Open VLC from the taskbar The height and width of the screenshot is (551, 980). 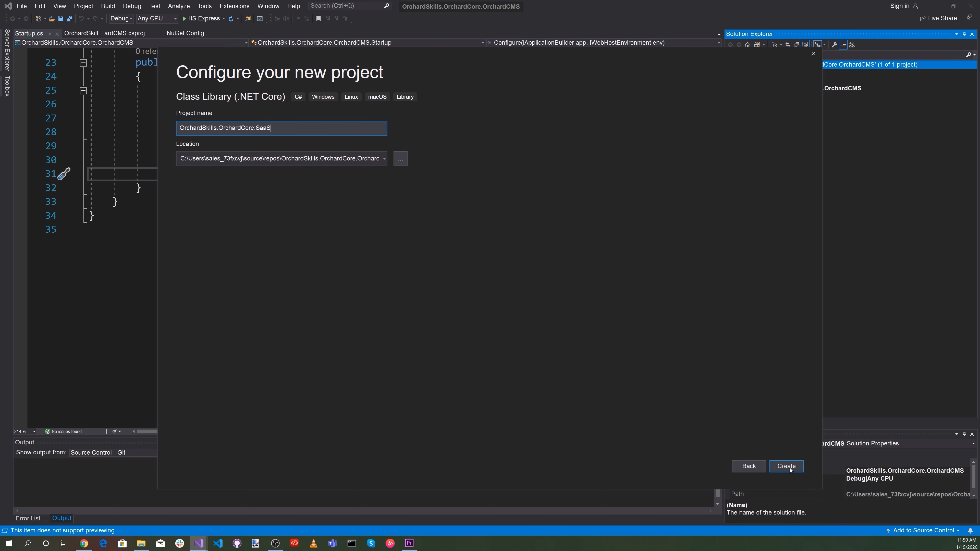[x=313, y=543]
